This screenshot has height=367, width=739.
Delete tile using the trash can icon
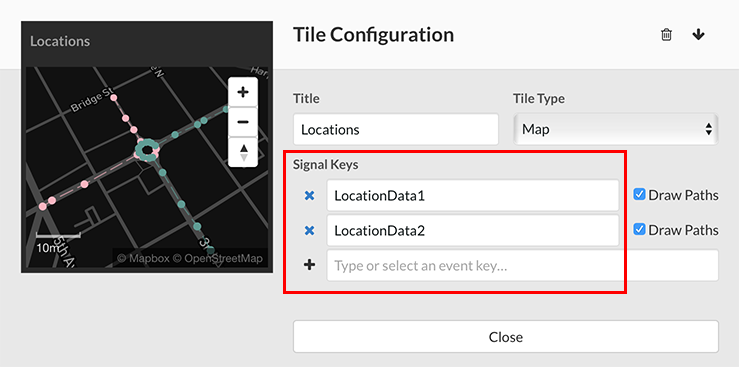point(666,35)
